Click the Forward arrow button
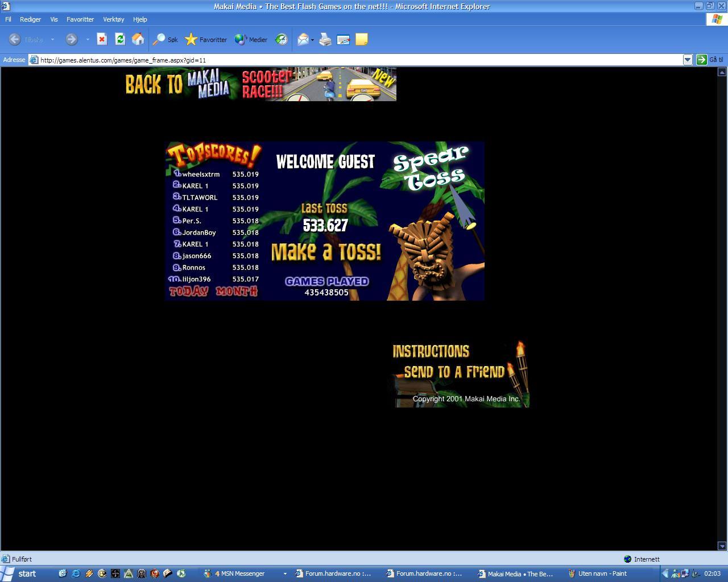 (x=71, y=39)
